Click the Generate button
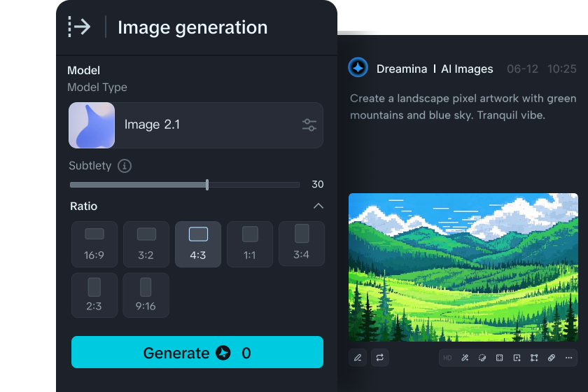Viewport: 588px width, 392px height. click(x=197, y=352)
